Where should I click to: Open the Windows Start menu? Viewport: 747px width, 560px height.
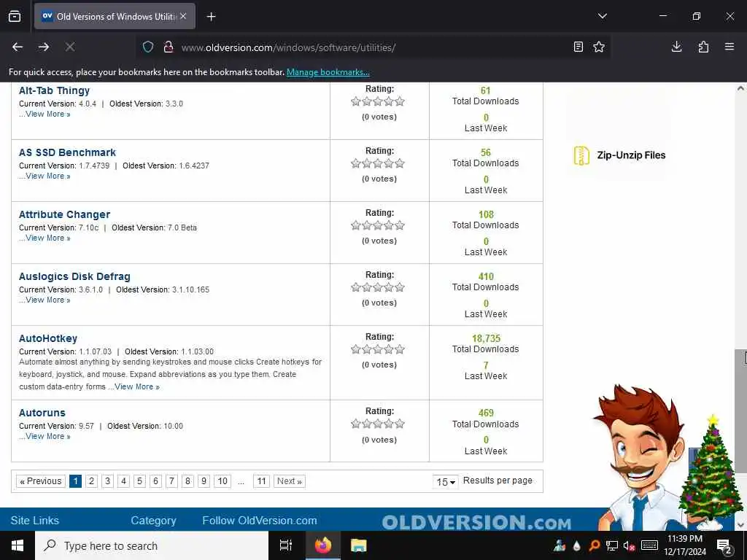[18, 545]
